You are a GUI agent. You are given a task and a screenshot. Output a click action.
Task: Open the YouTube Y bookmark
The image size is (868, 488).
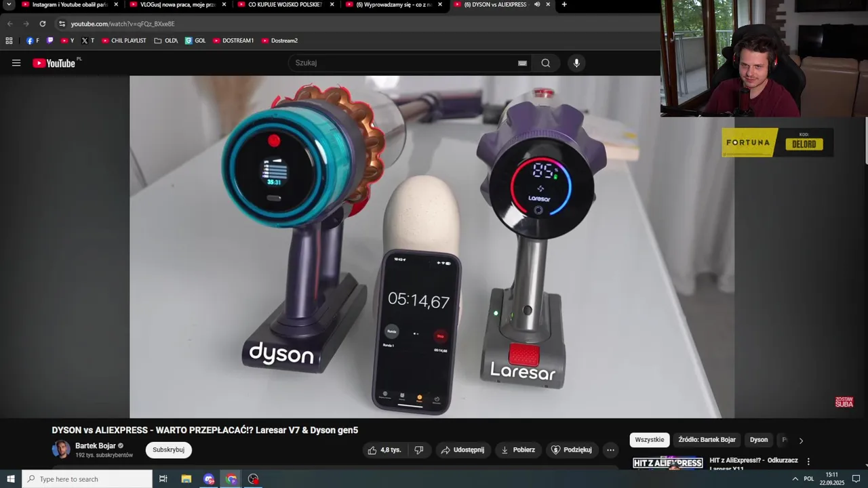click(67, 41)
